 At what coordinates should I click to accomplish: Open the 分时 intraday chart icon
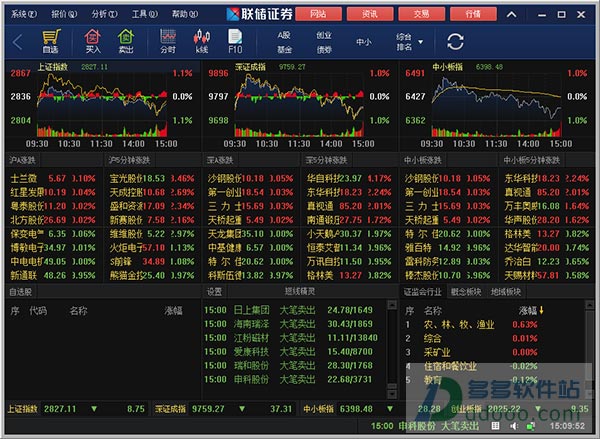pyautogui.click(x=168, y=41)
